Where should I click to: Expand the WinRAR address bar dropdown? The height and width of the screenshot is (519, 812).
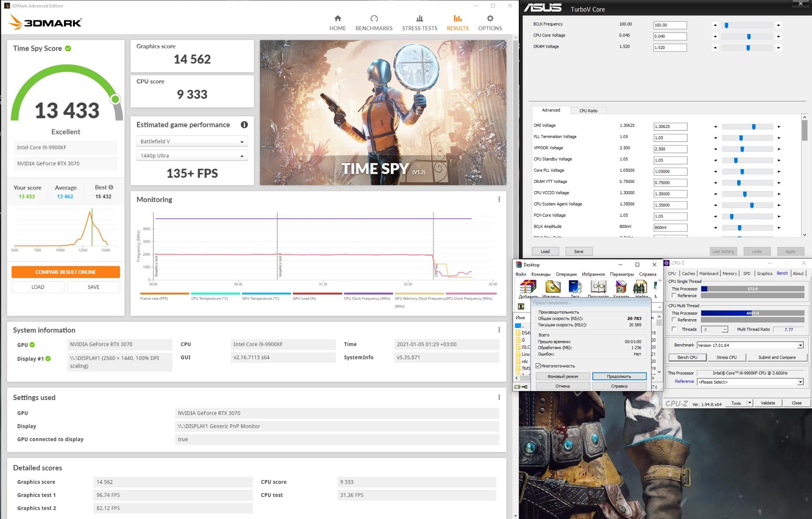659,307
